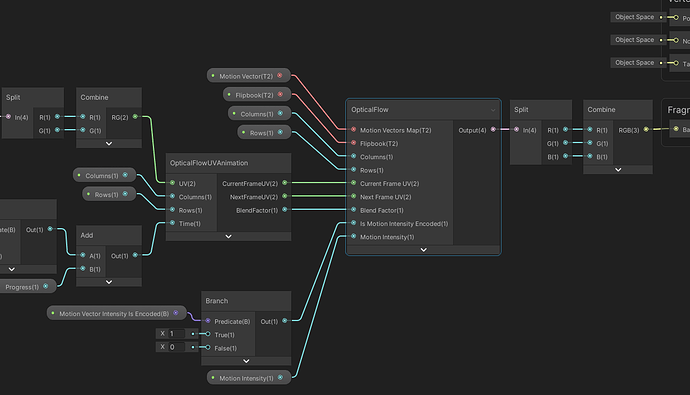Viewport: 690px width, 395px height.
Task: Edit the Branch True X value field
Action: pos(177,334)
